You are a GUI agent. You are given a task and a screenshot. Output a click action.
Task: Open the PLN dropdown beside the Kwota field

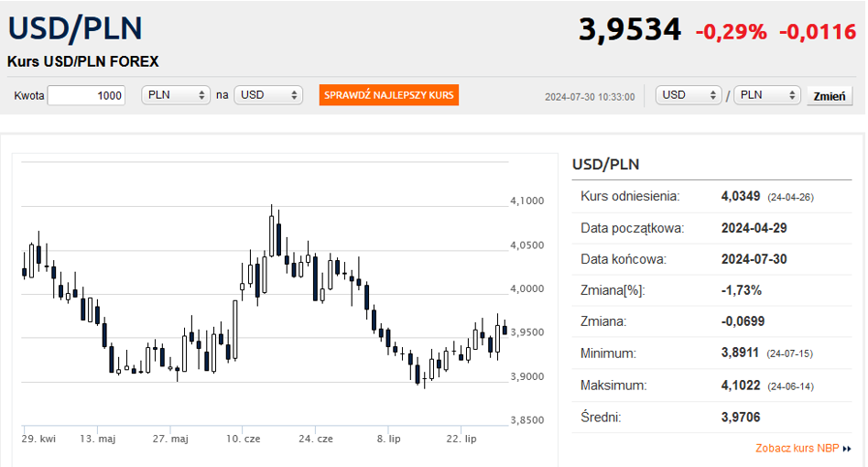177,95
